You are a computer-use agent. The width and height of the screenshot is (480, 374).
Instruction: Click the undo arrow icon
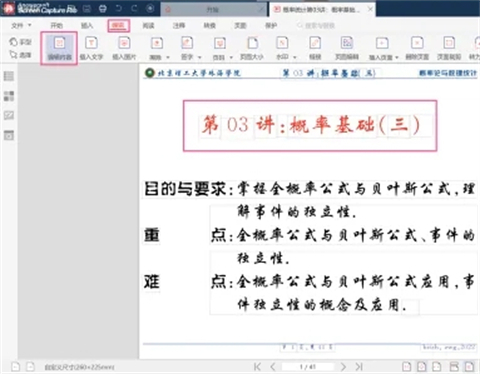pyautogui.click(x=119, y=9)
